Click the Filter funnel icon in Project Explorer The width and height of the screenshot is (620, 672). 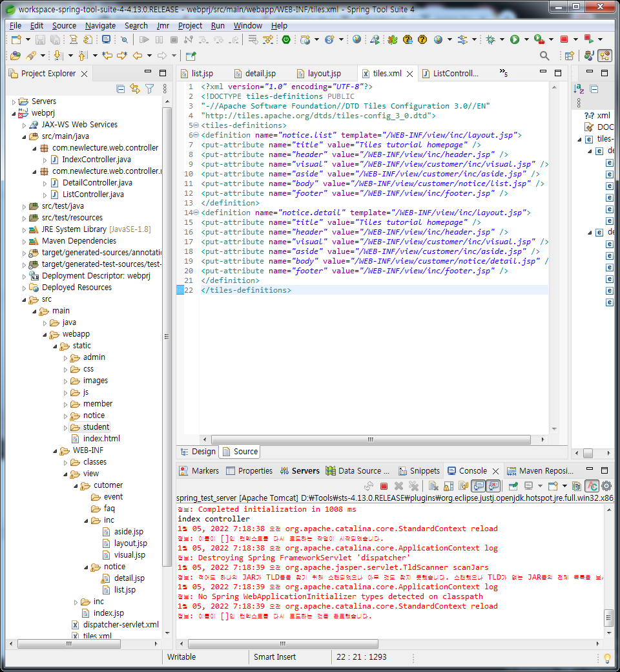(150, 89)
